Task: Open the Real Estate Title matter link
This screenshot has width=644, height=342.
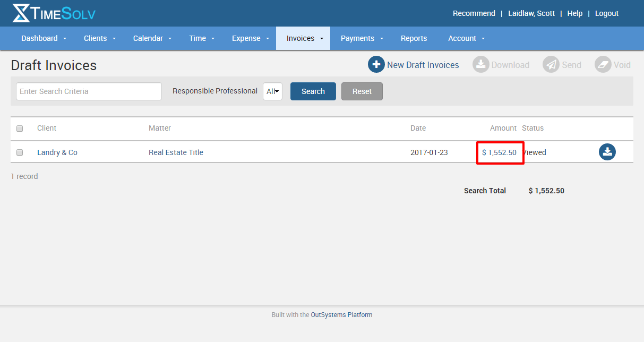Action: click(176, 152)
